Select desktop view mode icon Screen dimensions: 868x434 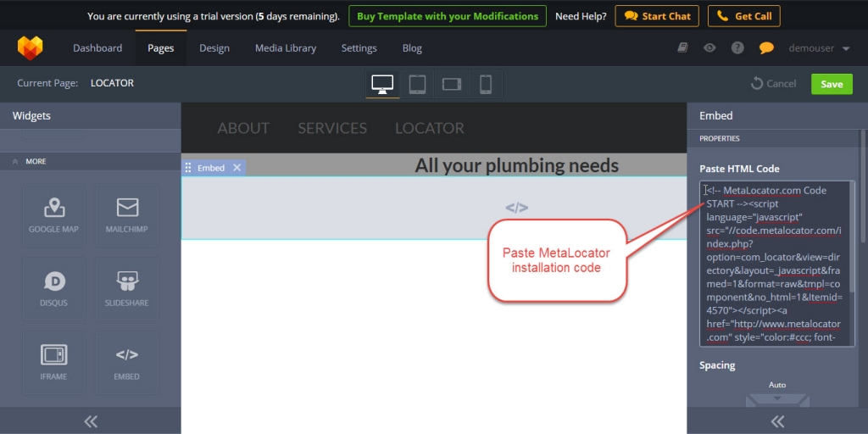tap(382, 84)
